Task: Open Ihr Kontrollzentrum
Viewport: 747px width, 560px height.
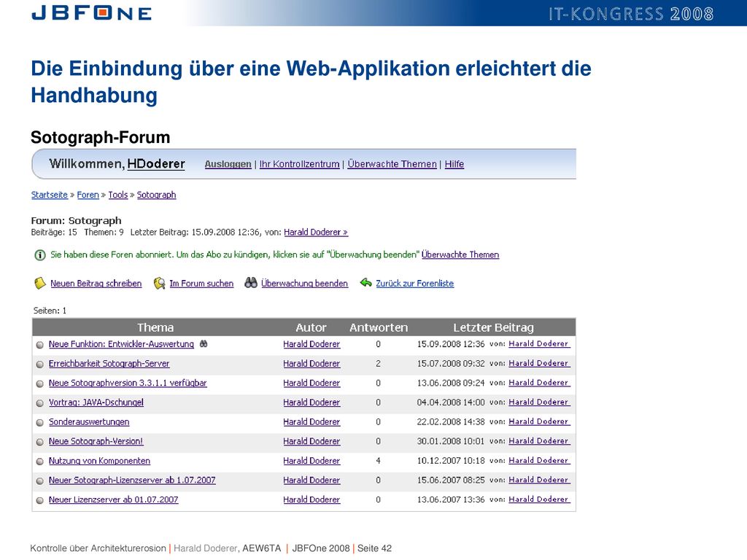Action: click(299, 164)
